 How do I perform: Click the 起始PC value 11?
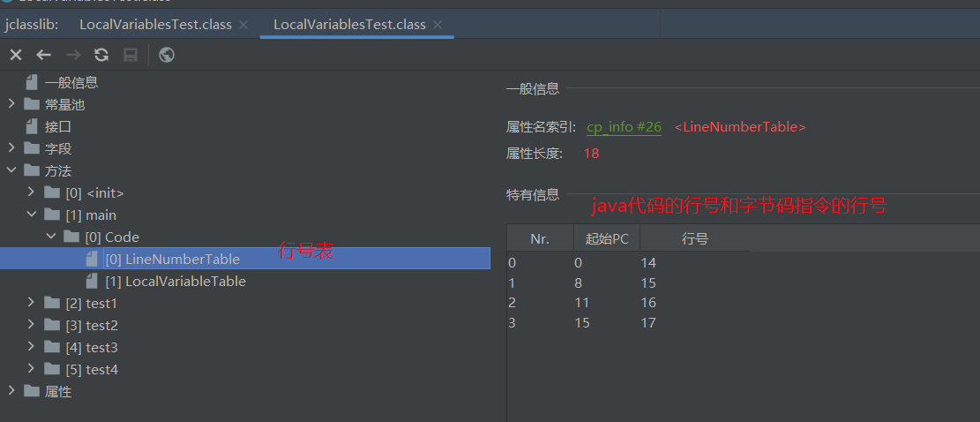[x=581, y=303]
